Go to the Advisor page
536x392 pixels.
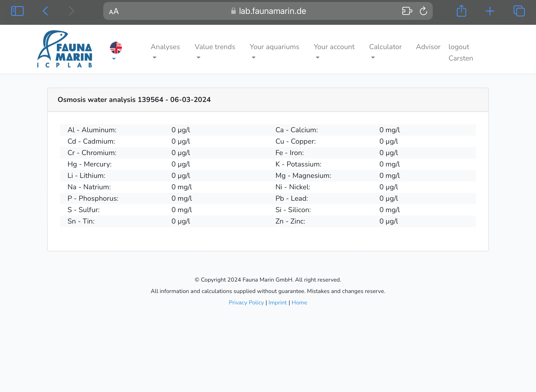[x=428, y=47]
